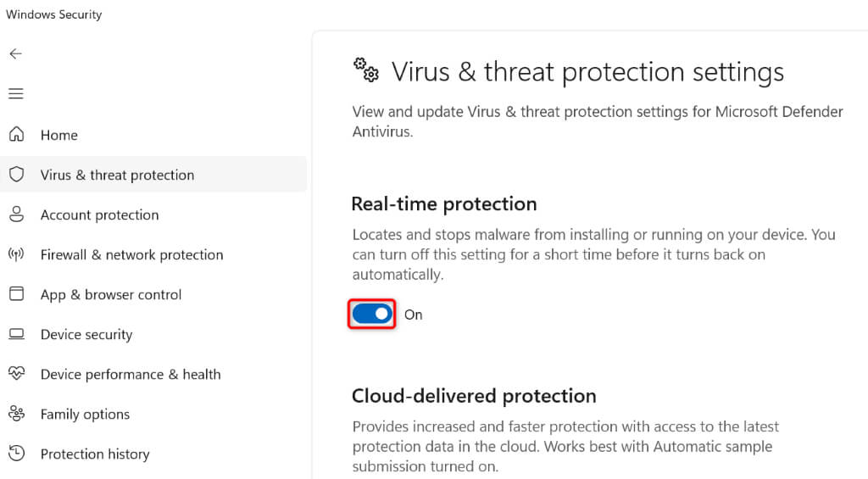The width and height of the screenshot is (868, 479).
Task: Open Device performance & health
Action: [131, 374]
